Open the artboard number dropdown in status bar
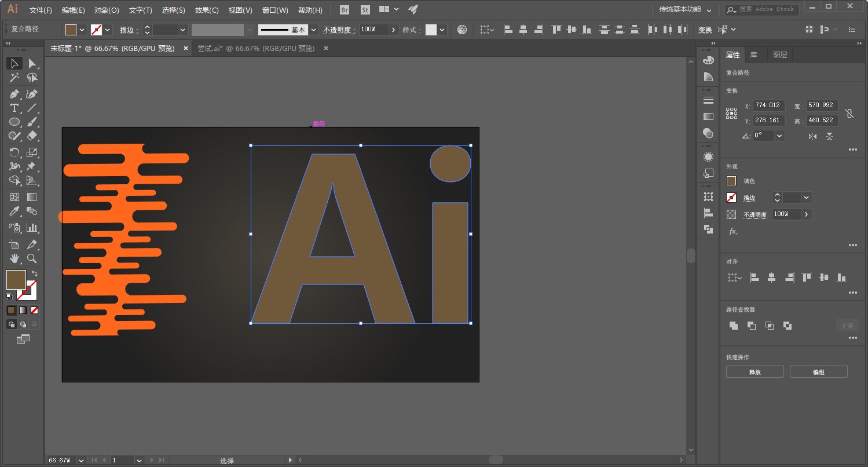Image resolution: width=868 pixels, height=467 pixels. (139, 460)
